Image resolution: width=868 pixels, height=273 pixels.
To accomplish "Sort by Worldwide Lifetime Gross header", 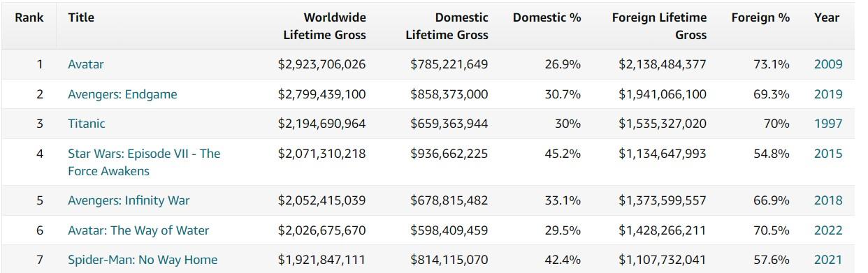I will 324,26.
